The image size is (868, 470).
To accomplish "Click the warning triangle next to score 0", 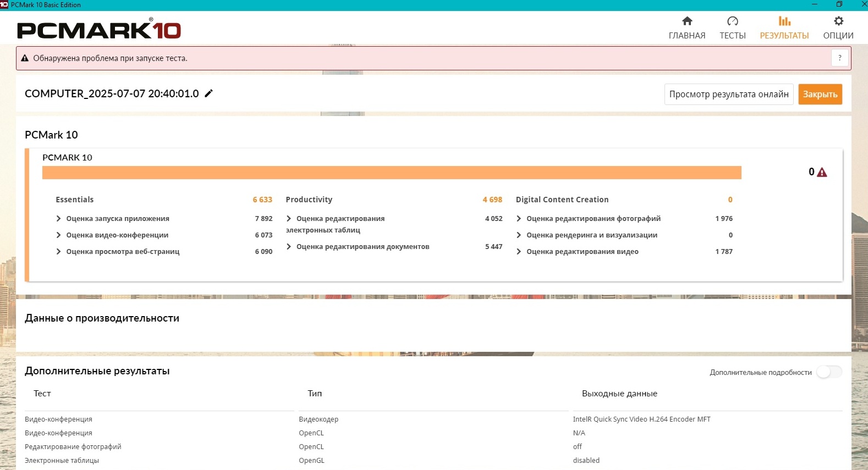I will click(x=822, y=173).
